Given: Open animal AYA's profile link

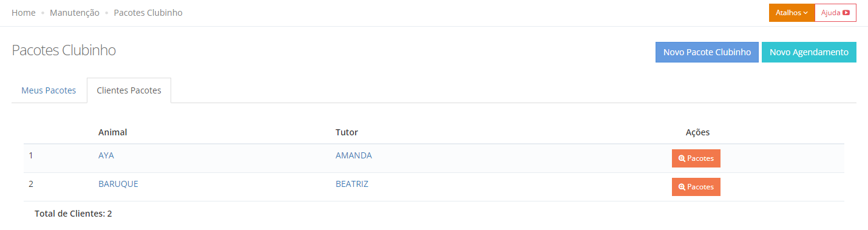Looking at the screenshot, I should (106, 155).
